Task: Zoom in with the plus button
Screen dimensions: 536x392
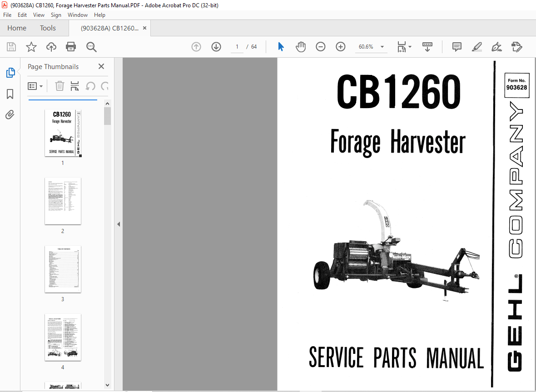Action: (x=340, y=46)
